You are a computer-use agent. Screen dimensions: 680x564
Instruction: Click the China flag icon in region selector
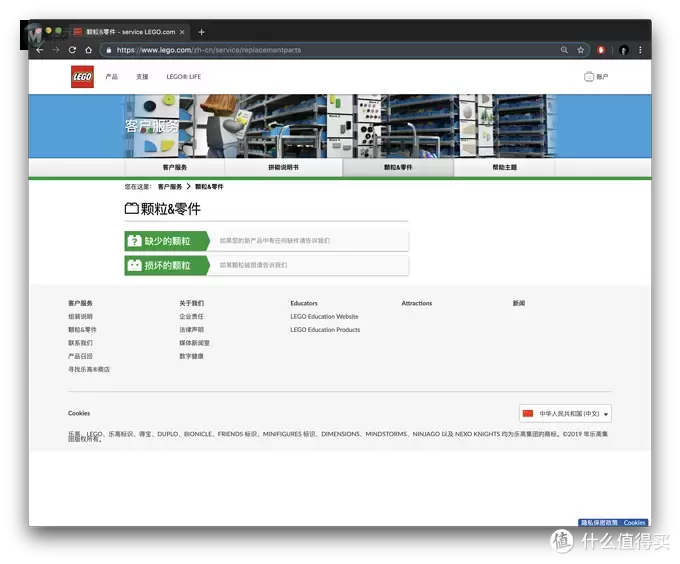(x=528, y=414)
